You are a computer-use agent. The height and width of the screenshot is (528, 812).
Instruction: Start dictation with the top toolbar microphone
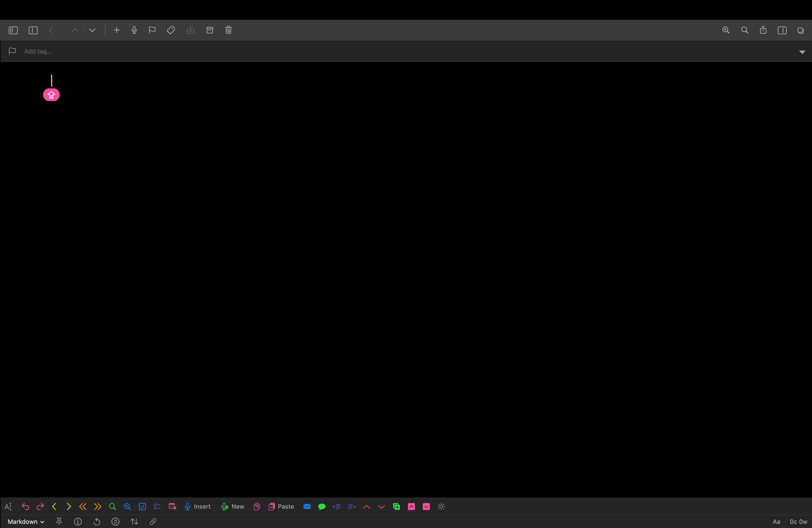click(134, 30)
